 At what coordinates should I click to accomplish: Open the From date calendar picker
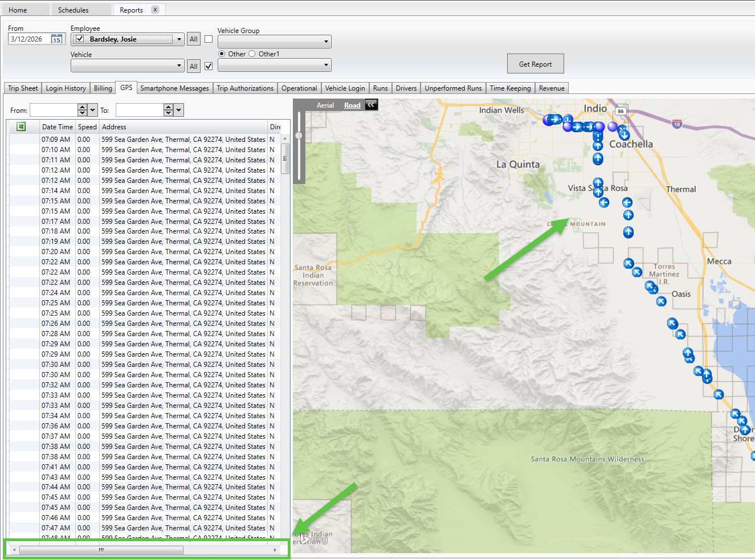pyautogui.click(x=57, y=39)
